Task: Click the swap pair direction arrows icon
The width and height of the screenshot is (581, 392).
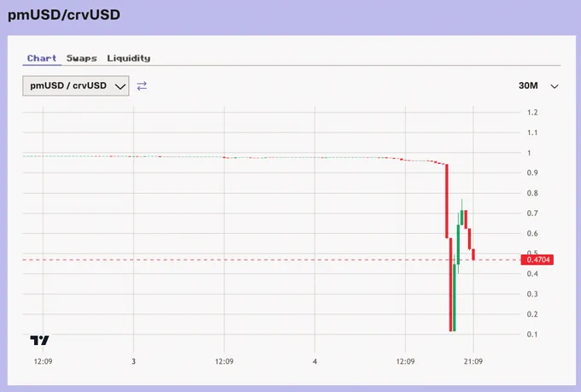Action: (x=142, y=86)
